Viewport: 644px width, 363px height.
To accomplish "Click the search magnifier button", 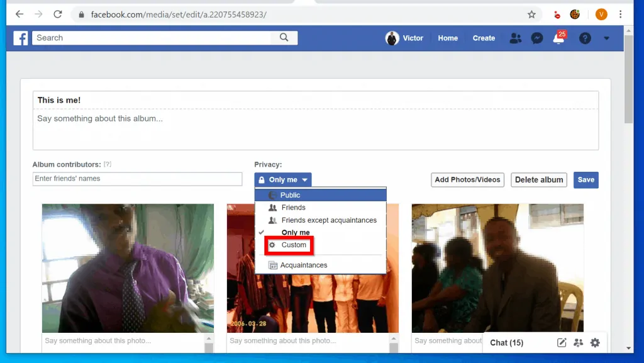I will 284,38.
